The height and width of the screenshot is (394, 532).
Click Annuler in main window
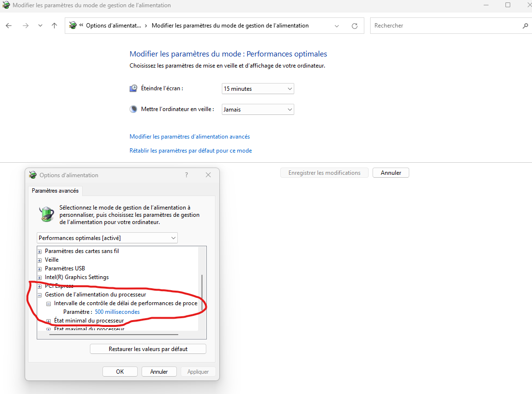[391, 173]
